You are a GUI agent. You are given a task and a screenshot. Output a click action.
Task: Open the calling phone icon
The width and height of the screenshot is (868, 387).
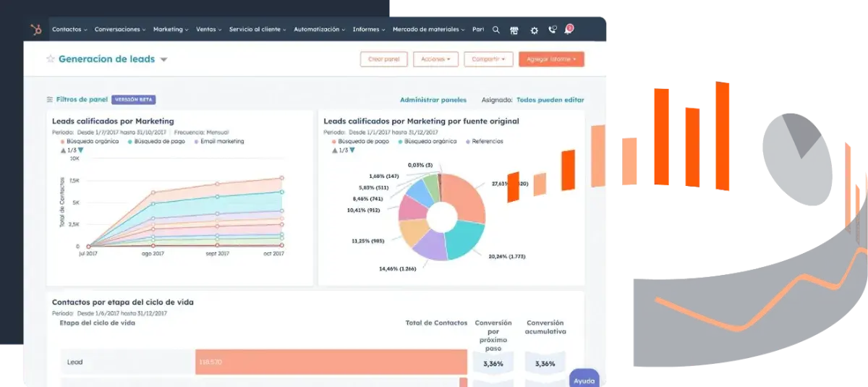coord(553,30)
